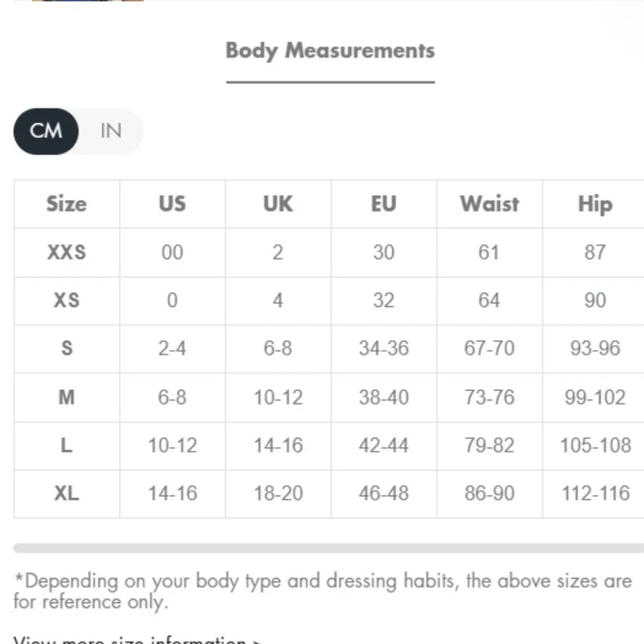Click the Waist column header

click(489, 204)
